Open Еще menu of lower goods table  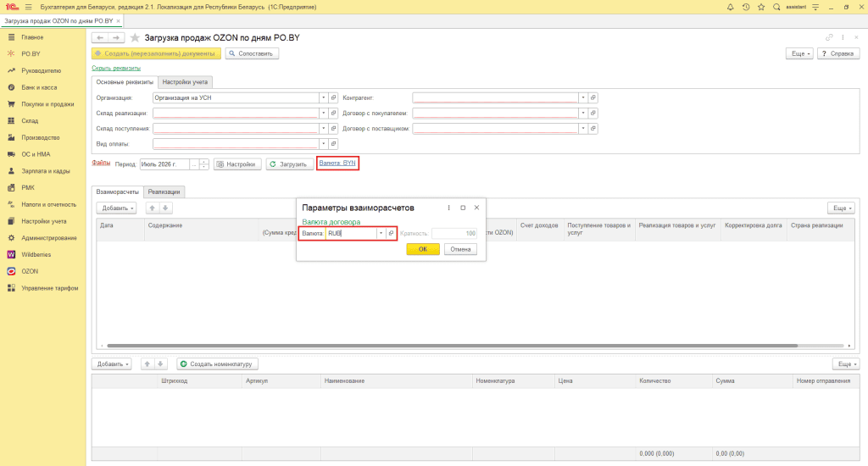click(846, 364)
